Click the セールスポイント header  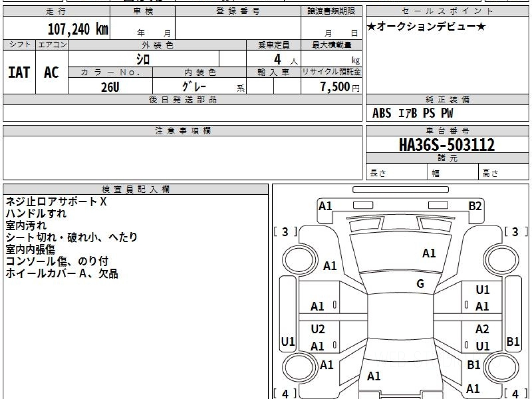(x=448, y=12)
